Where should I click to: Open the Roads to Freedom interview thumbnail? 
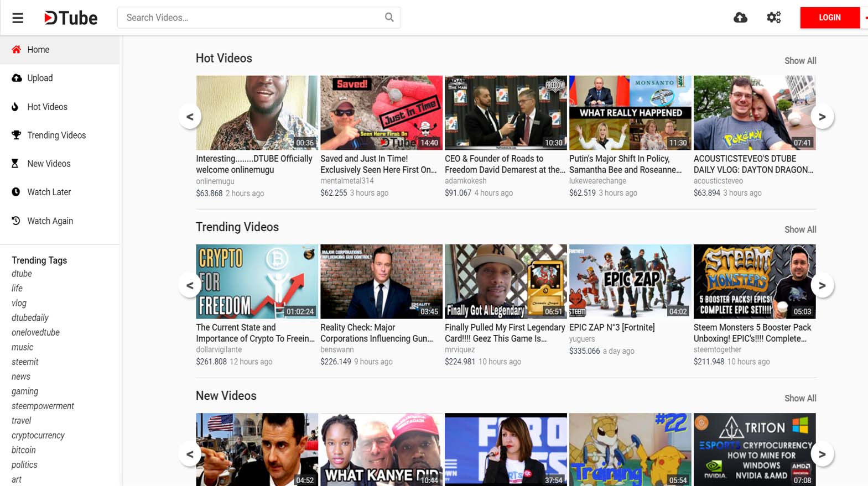click(506, 113)
